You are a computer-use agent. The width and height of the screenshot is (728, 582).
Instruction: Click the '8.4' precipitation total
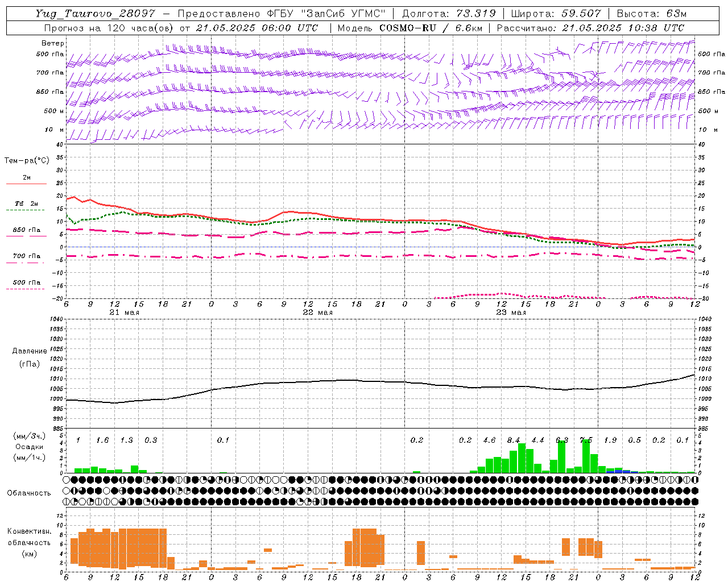tap(514, 440)
